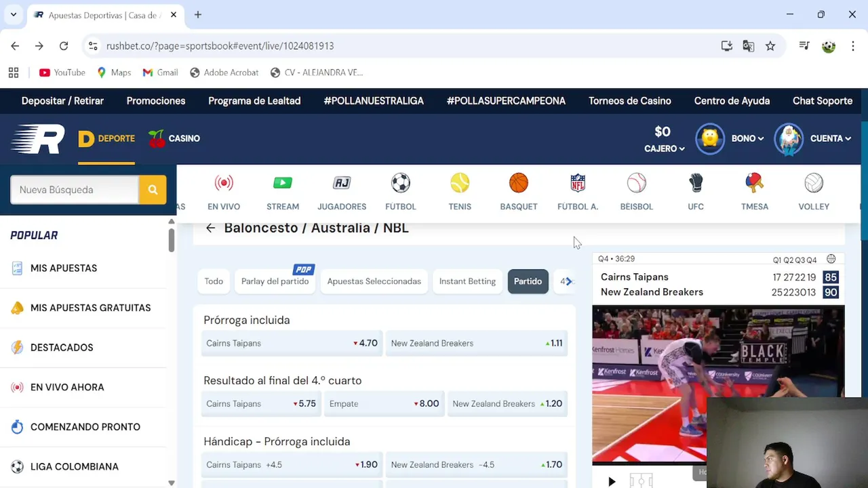868x488 pixels.
Task: Open the Adobe Acrobat bookmark
Action: pyautogui.click(x=224, y=73)
